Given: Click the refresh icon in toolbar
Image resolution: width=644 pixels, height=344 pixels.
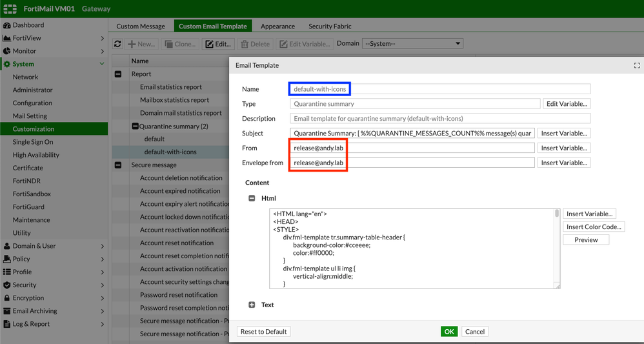Looking at the screenshot, I should [x=117, y=44].
